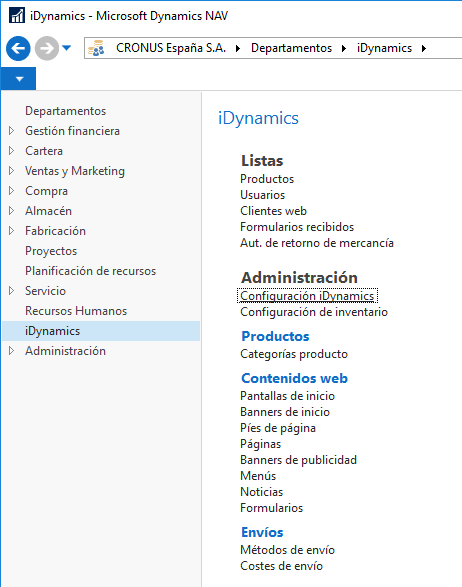Open Categorías producto link
Image resolution: width=462 pixels, height=587 pixels.
tap(294, 354)
